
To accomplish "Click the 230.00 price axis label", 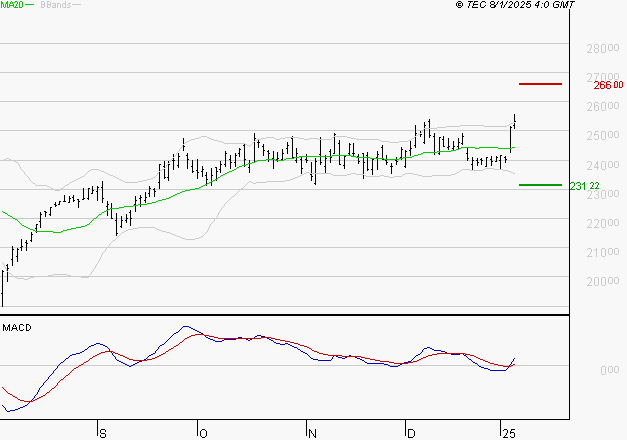I will click(603, 194).
